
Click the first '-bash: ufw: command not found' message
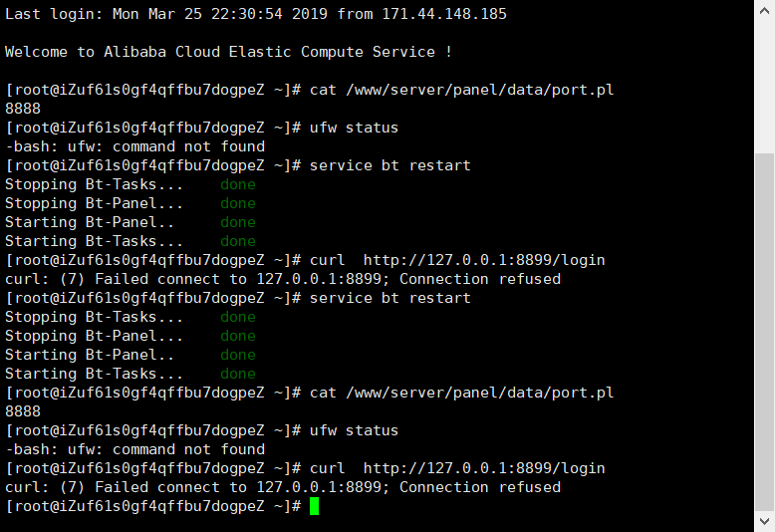pyautogui.click(x=134, y=146)
